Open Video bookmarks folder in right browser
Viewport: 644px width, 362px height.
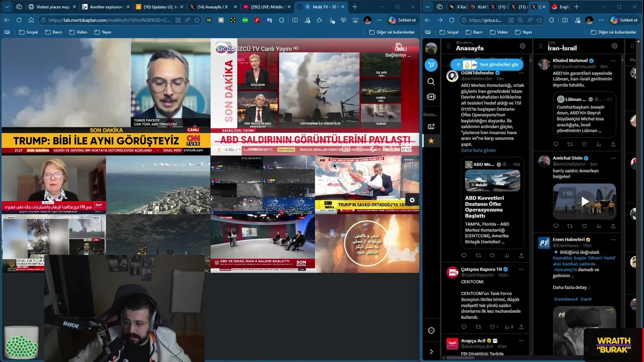tap(499, 32)
